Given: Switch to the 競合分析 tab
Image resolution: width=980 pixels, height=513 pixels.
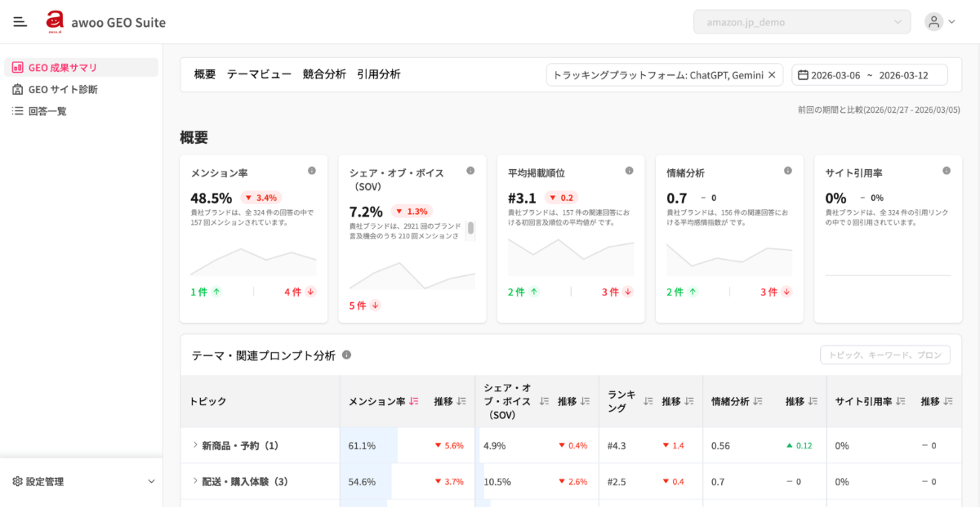Looking at the screenshot, I should pyautogui.click(x=324, y=74).
